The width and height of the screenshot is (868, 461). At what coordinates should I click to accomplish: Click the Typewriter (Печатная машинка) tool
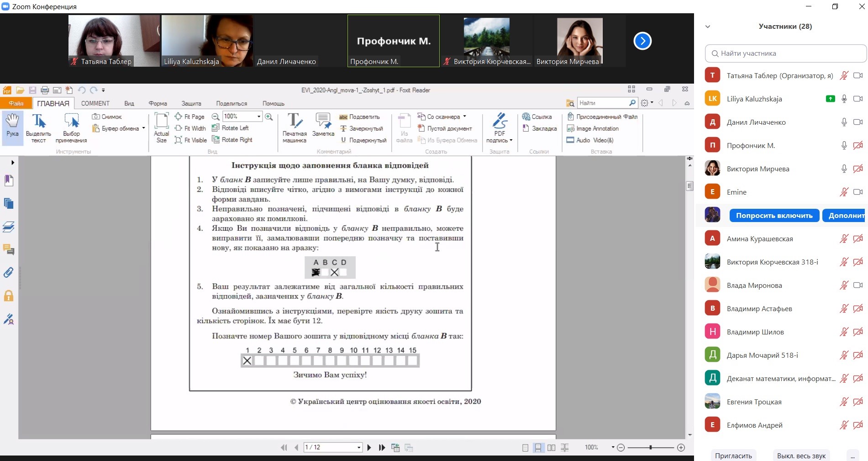point(295,127)
